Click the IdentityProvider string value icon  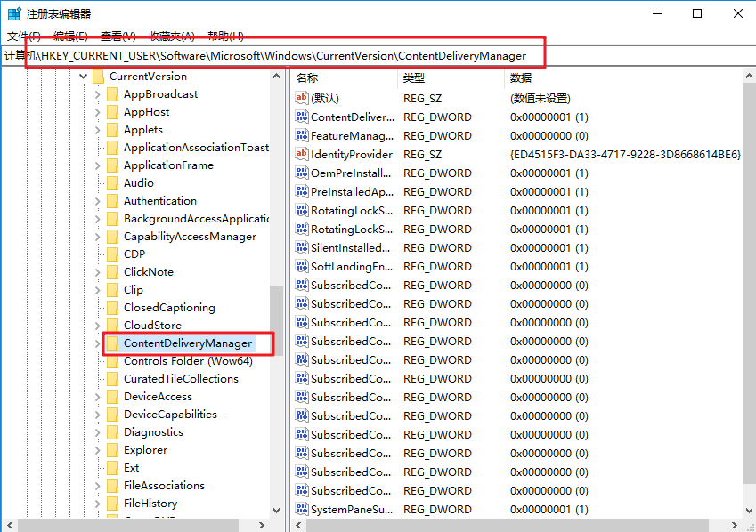pyautogui.click(x=302, y=154)
